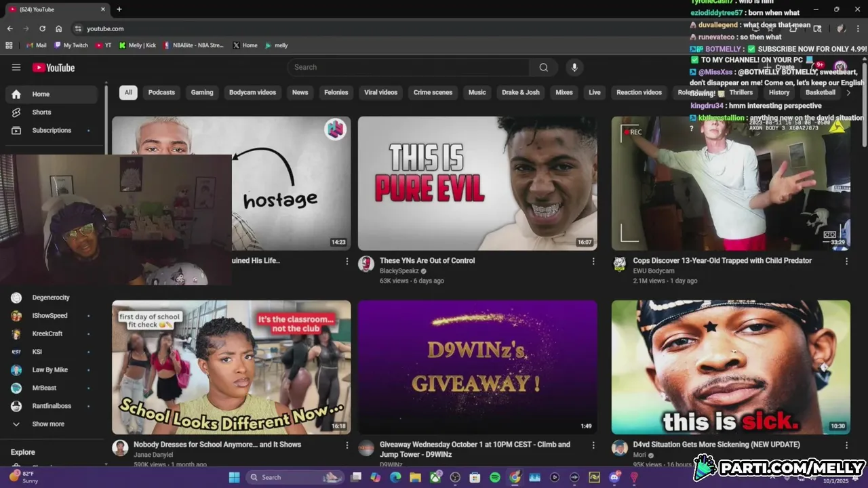Open options for These YNs Are Out of Control
Viewport: 868px width, 488px height.
[x=593, y=261]
